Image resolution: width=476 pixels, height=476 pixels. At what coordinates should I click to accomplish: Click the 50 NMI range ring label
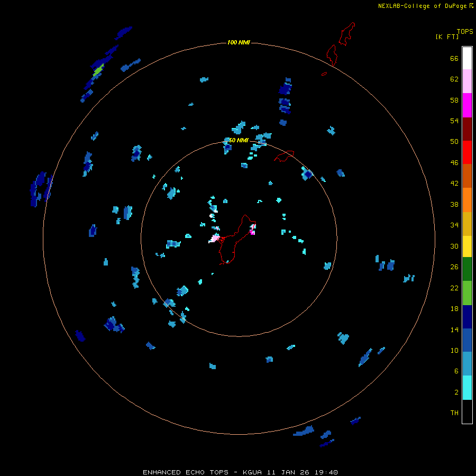tap(239, 140)
